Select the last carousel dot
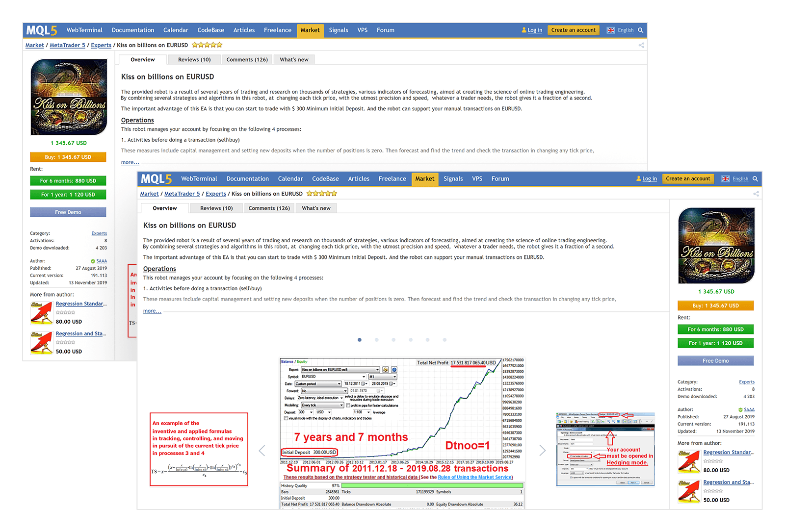 click(445, 340)
